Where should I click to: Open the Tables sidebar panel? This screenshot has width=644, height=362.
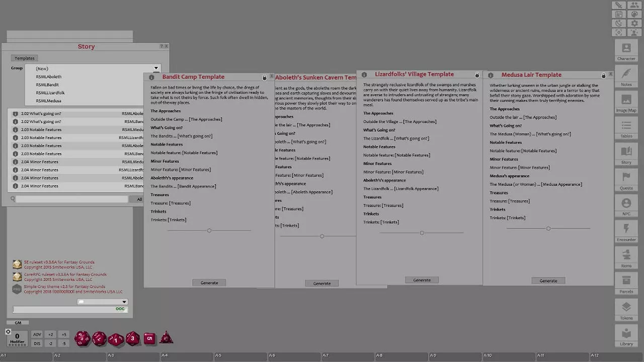click(626, 128)
